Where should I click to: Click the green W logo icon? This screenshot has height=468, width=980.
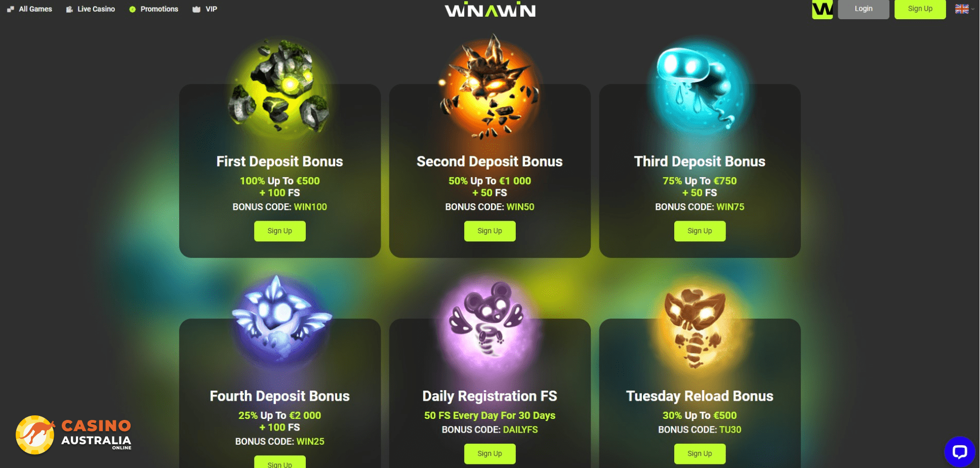click(x=822, y=9)
